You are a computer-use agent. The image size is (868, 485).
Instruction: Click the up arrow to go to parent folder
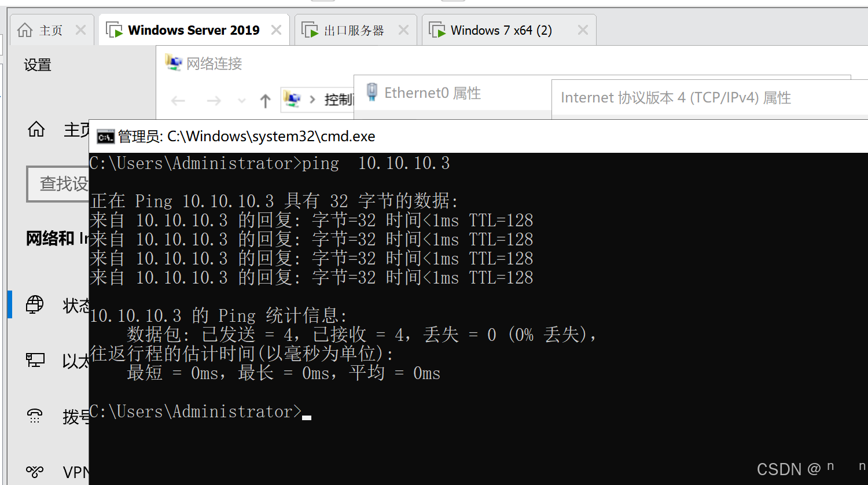click(x=265, y=100)
